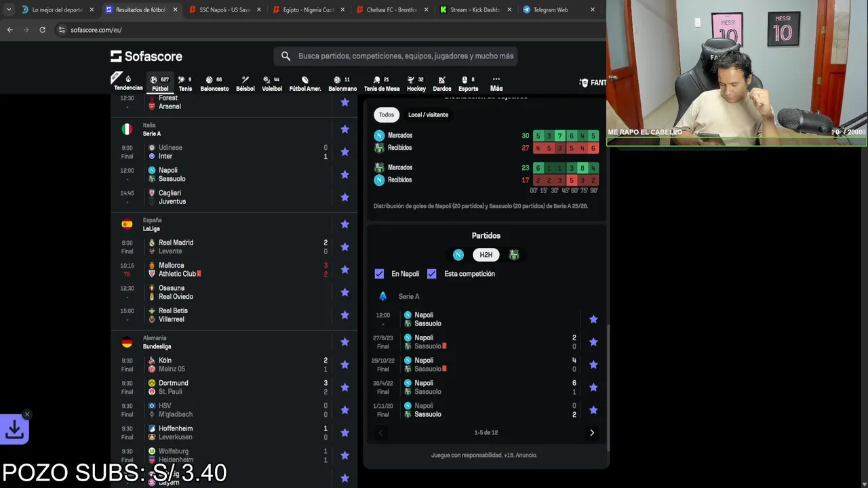Switch to the Chelsea FC - Brentford tab

392,10
